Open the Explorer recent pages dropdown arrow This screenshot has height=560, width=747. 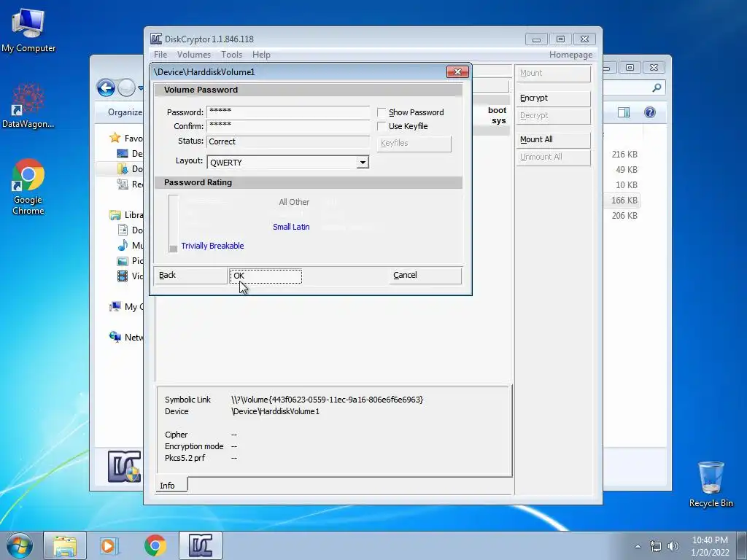tap(141, 88)
